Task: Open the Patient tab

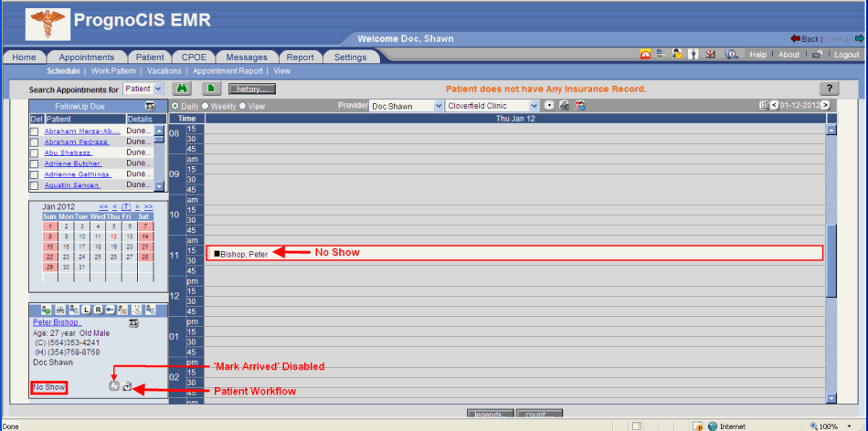Action: tap(150, 57)
